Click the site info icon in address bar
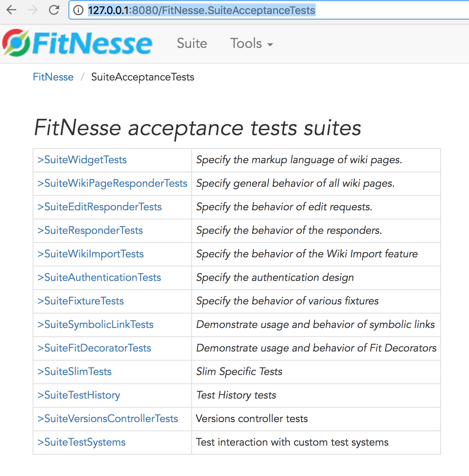469x476 pixels. pos(78,10)
